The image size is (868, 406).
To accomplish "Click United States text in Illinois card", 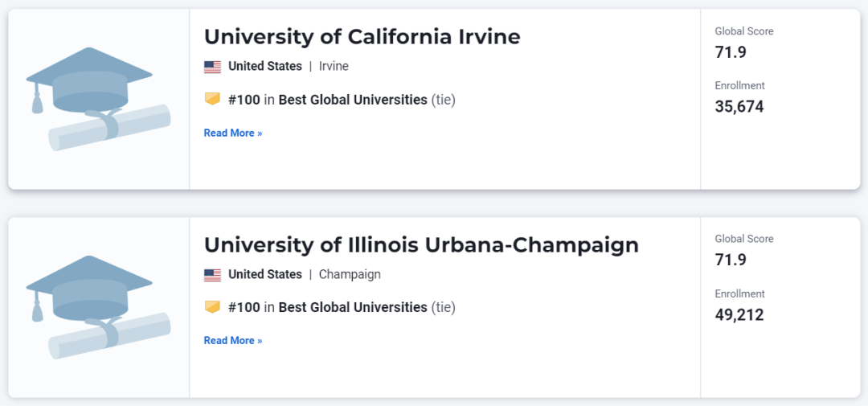I will click(x=265, y=274).
